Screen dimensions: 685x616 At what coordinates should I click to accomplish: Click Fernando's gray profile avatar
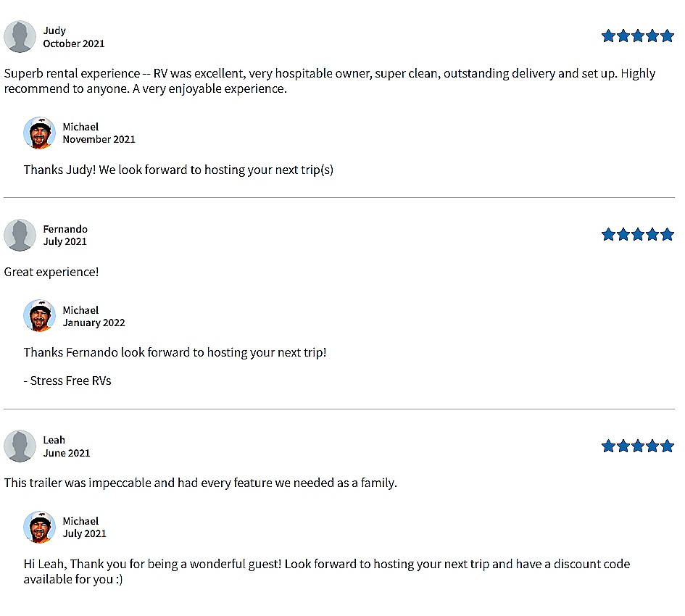click(20, 235)
